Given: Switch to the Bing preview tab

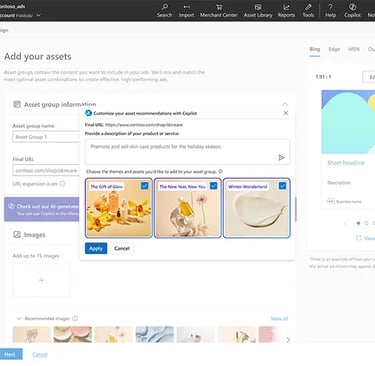Looking at the screenshot, I should click(314, 49).
